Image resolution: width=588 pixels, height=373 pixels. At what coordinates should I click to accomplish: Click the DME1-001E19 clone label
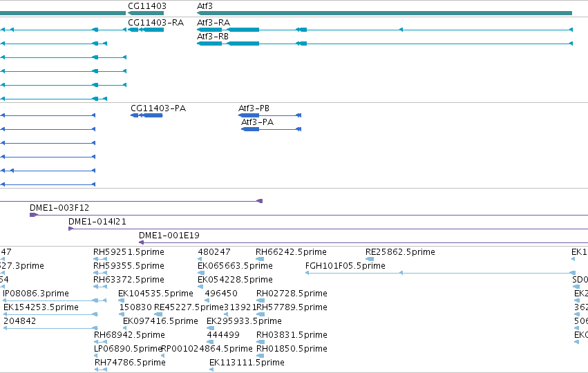pos(169,236)
